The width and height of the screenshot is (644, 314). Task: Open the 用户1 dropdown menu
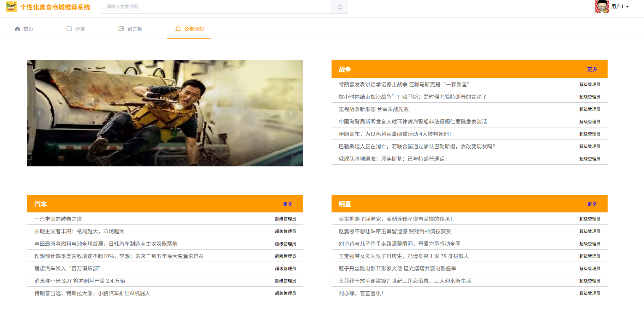(x=620, y=6)
